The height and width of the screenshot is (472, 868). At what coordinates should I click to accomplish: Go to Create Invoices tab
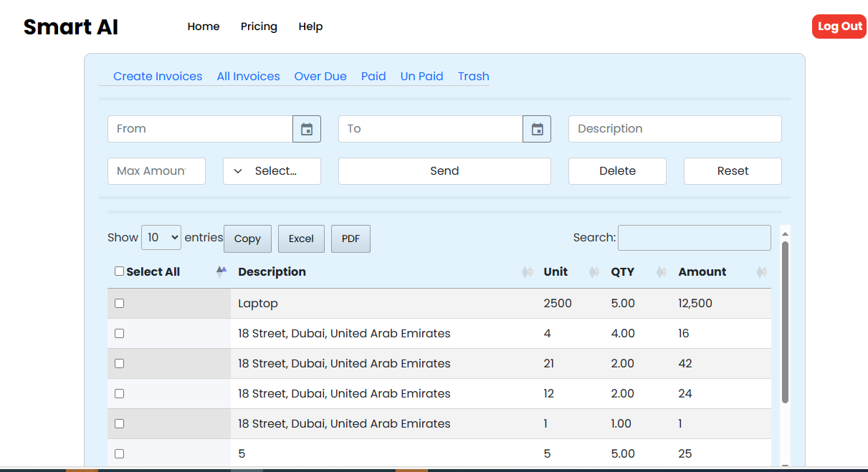pos(158,76)
